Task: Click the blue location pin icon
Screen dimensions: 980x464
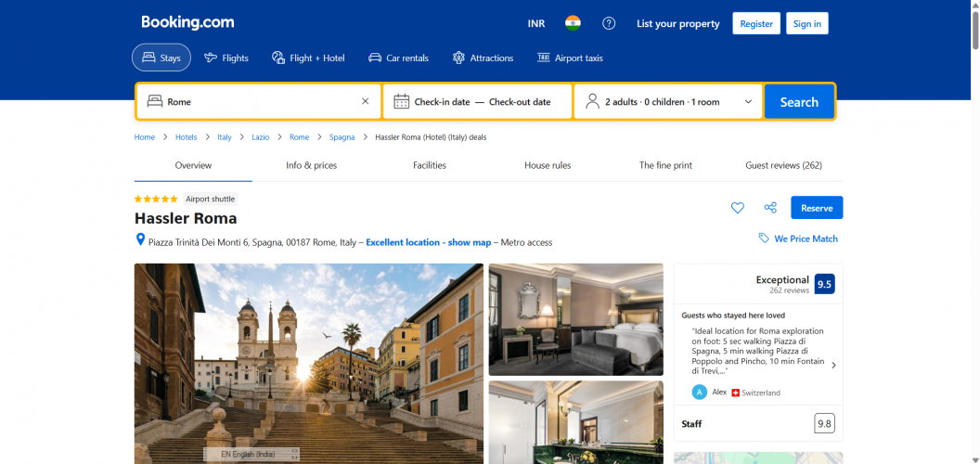Action: tap(141, 240)
